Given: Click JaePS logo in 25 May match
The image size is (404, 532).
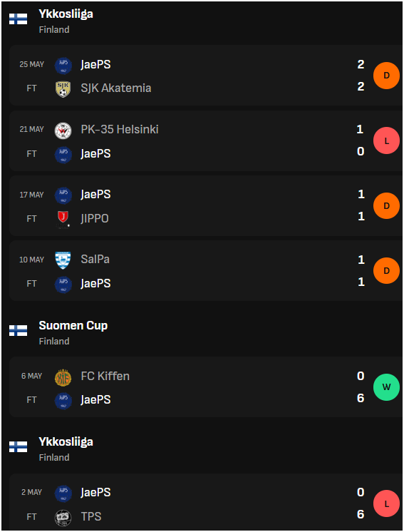Looking at the screenshot, I should [x=63, y=66].
